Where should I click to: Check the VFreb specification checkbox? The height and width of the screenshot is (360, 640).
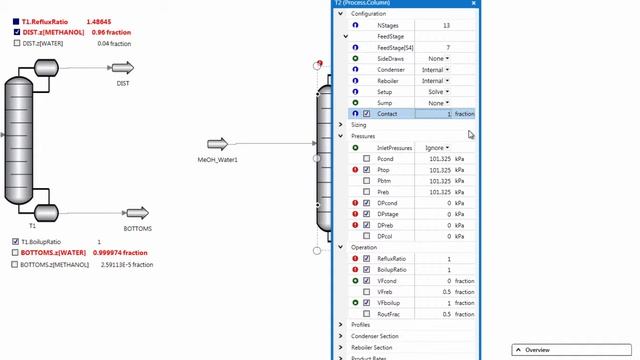[x=367, y=292]
